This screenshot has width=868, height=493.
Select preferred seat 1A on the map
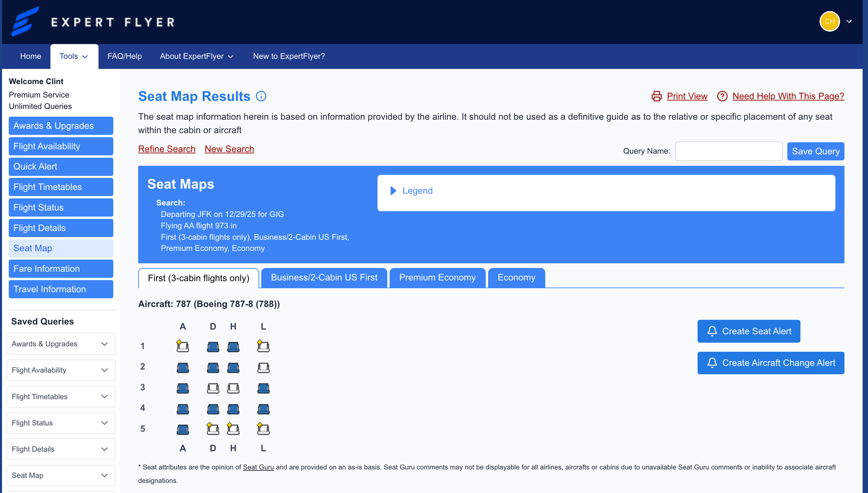183,346
